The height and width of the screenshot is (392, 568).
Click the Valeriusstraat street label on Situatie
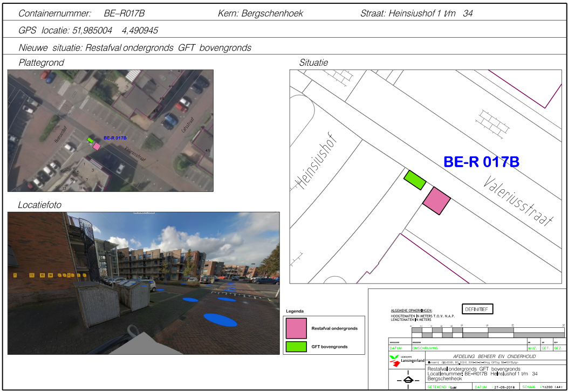[x=518, y=201]
